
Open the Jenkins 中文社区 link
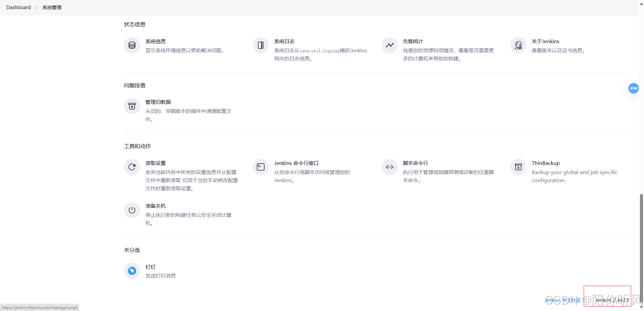(x=563, y=300)
